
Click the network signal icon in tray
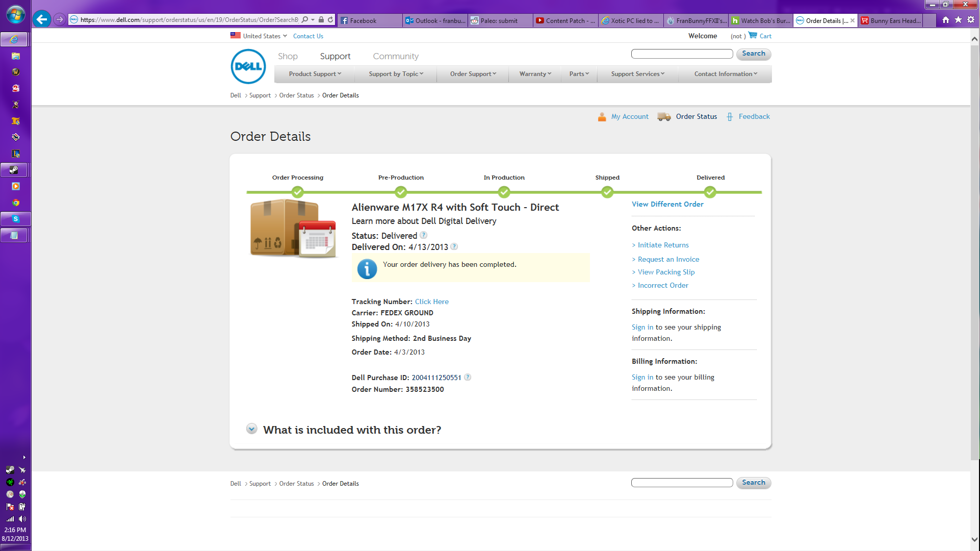10,519
